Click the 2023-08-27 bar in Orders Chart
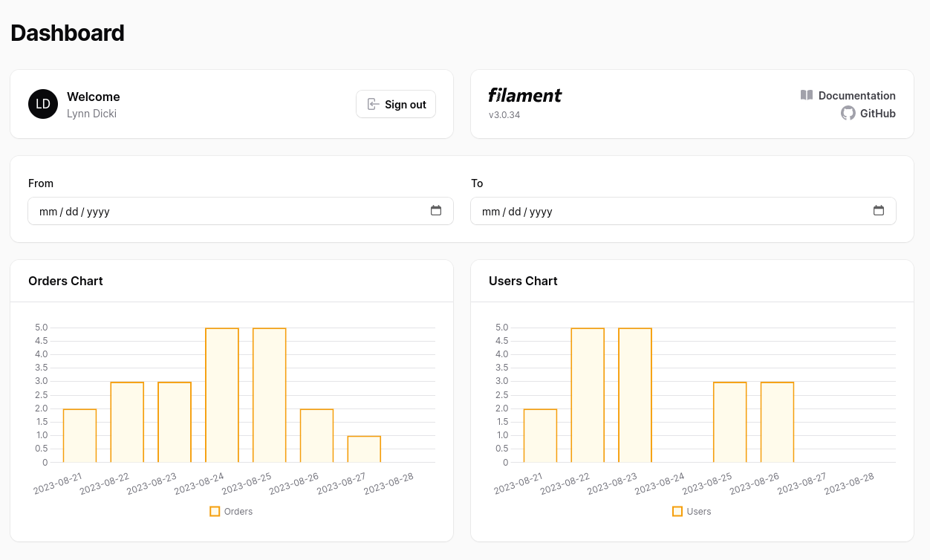Viewport: 930px width, 560px height. click(364, 449)
